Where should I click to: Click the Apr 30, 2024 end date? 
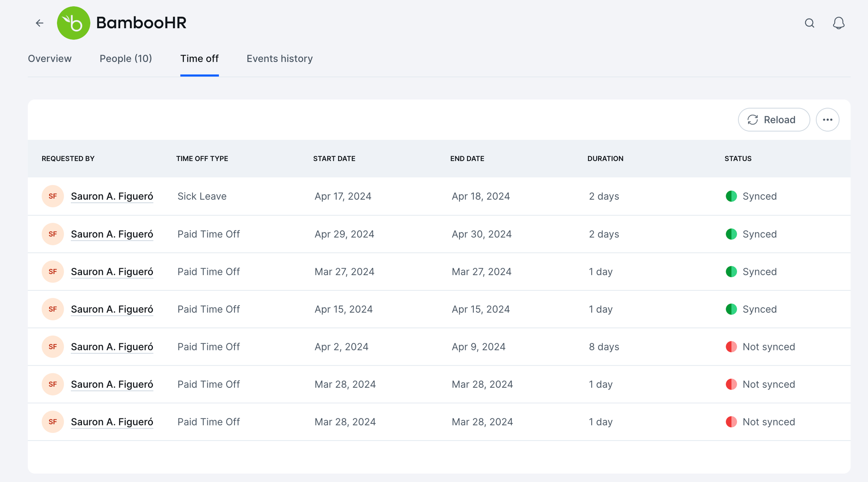482,234
